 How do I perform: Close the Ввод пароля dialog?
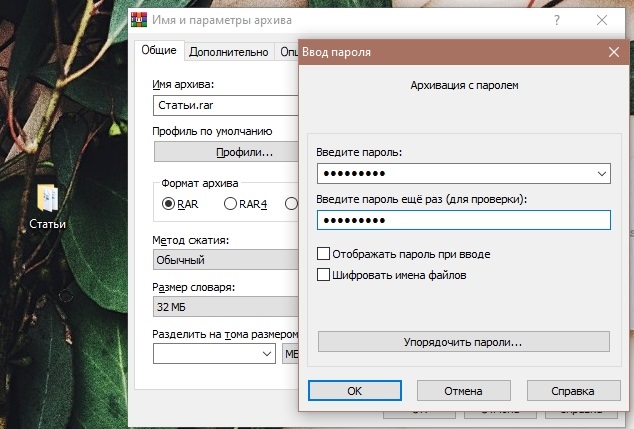(x=613, y=52)
